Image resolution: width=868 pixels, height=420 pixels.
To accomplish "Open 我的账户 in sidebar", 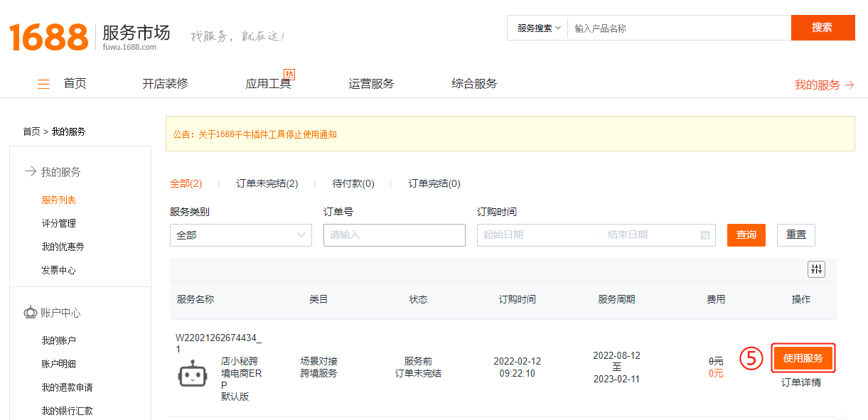I will [x=59, y=340].
